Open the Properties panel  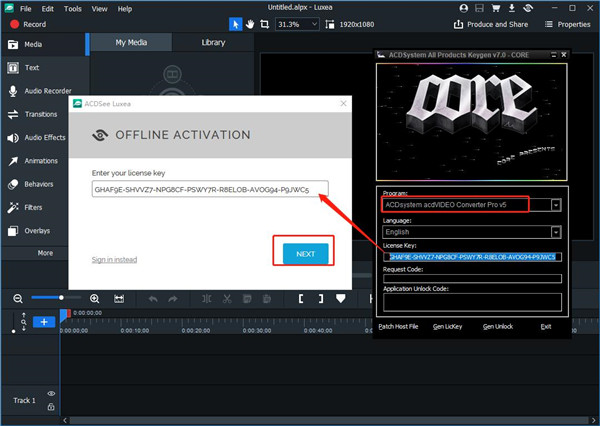[x=567, y=24]
